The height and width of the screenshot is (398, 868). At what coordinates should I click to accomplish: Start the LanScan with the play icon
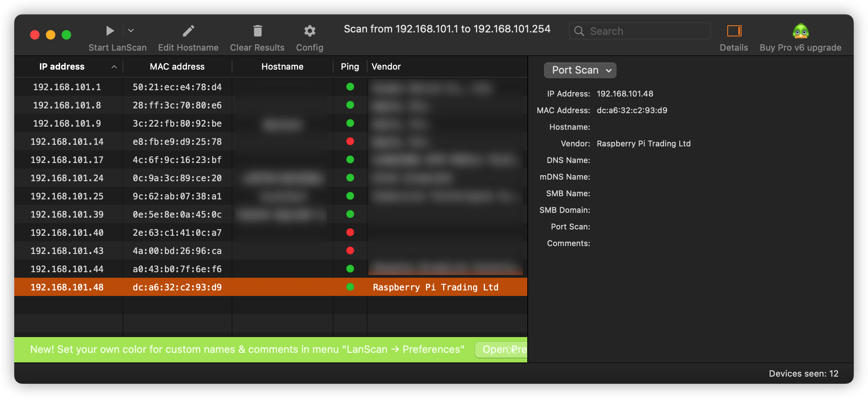click(110, 31)
